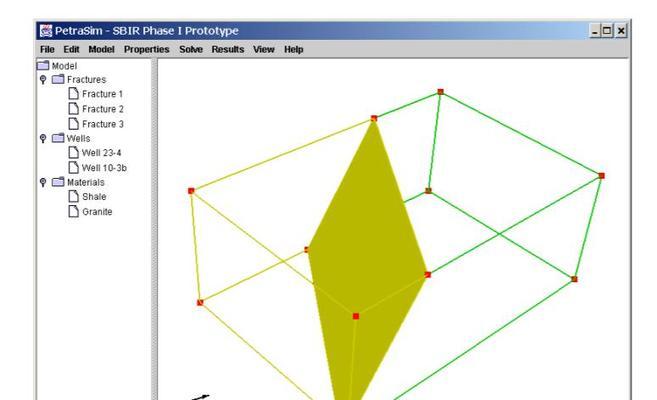Open the Model menu
This screenshot has height=400, width=657.
pos(101,49)
